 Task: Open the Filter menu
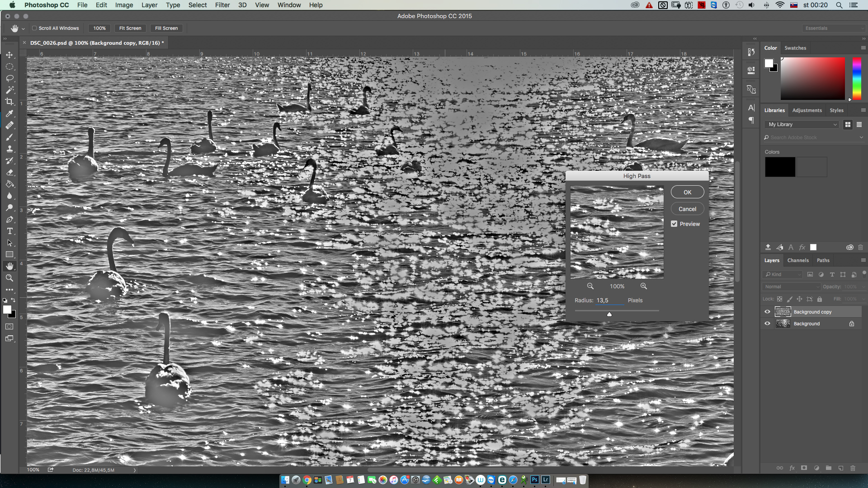click(x=222, y=5)
